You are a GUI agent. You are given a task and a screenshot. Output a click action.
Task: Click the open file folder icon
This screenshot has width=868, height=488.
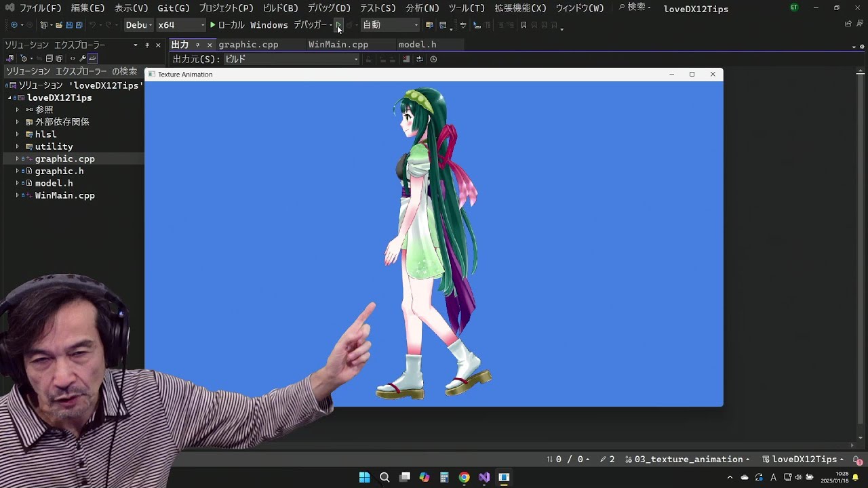pos(59,25)
